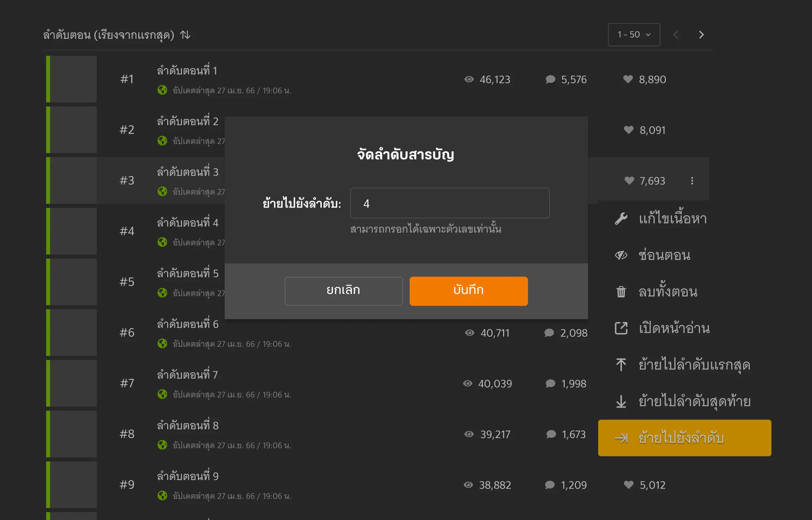The width and height of the screenshot is (812, 520).
Task: Open chapter title ลำดับตอนที่ 9
Action: 188,475
